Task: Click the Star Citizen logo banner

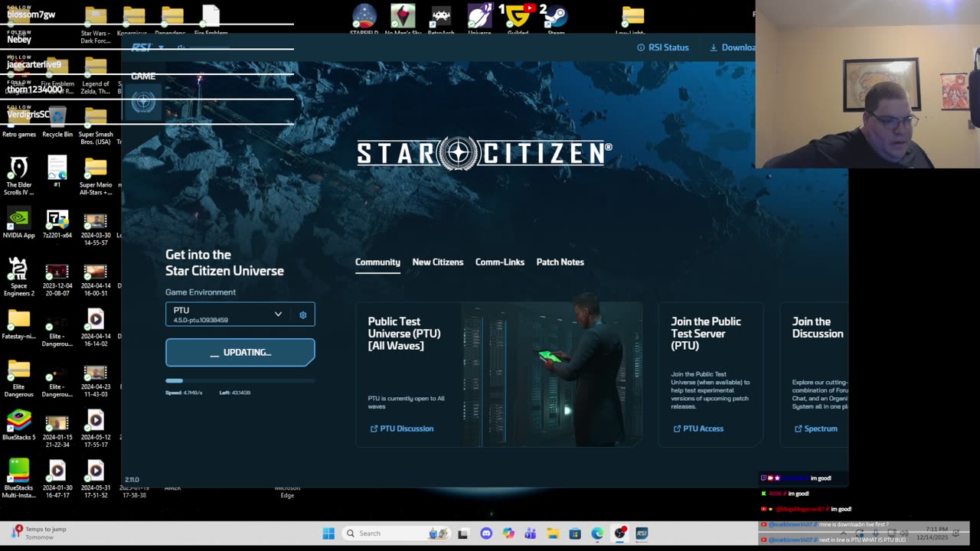Action: coord(484,153)
